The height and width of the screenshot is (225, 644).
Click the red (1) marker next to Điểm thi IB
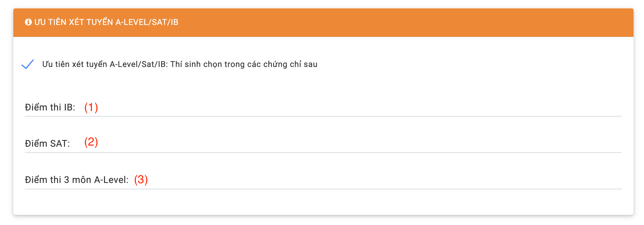(x=91, y=107)
